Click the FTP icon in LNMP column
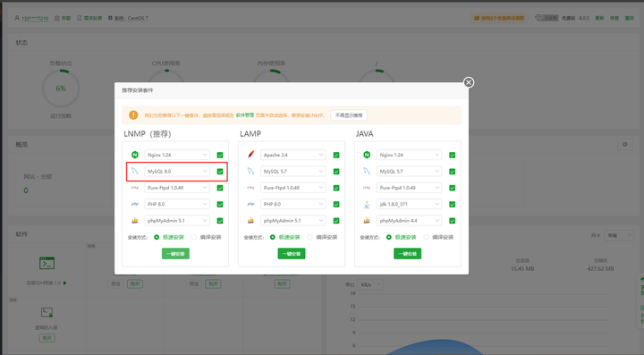This screenshot has height=355, width=644. (135, 188)
